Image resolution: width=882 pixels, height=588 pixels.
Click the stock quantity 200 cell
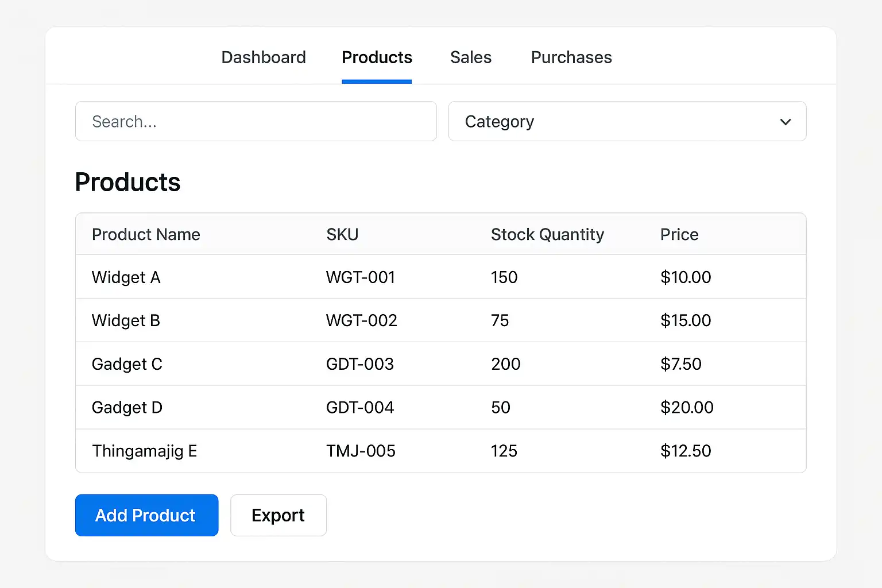506,364
